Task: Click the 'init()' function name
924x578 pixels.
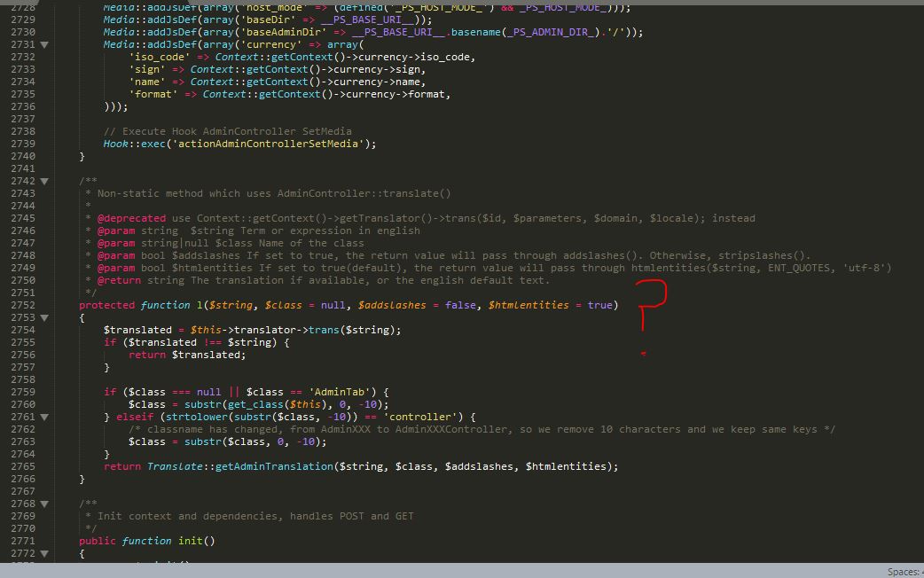Action: (197, 541)
